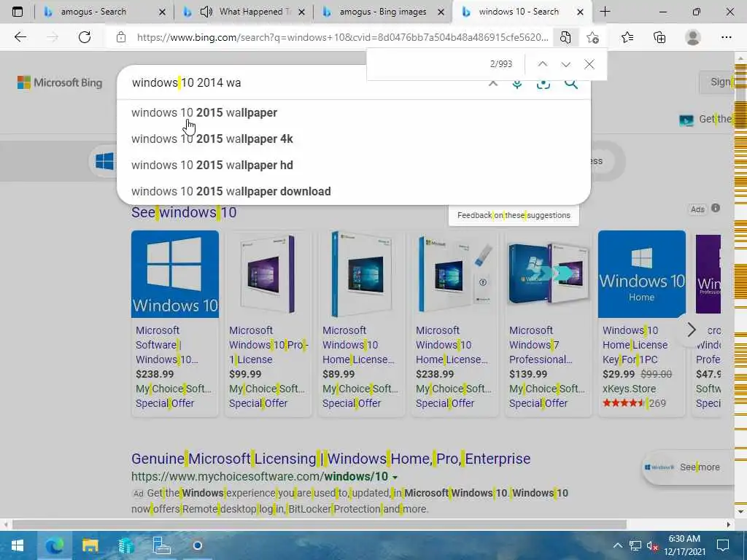Add this page to favorites star icon
The height and width of the screenshot is (560, 747).
pyautogui.click(x=592, y=37)
